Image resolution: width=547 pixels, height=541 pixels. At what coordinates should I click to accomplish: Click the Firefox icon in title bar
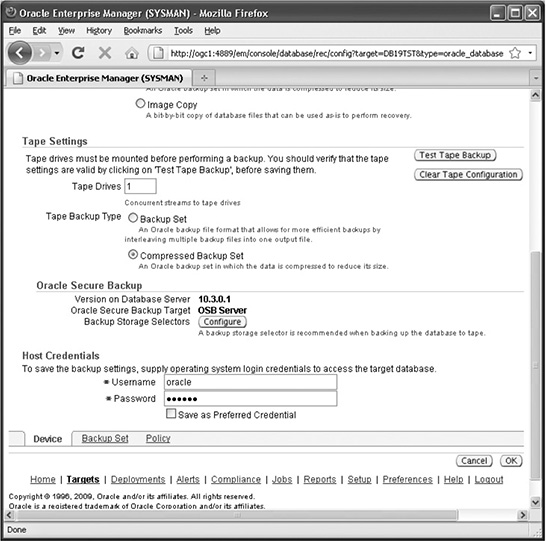point(11,12)
